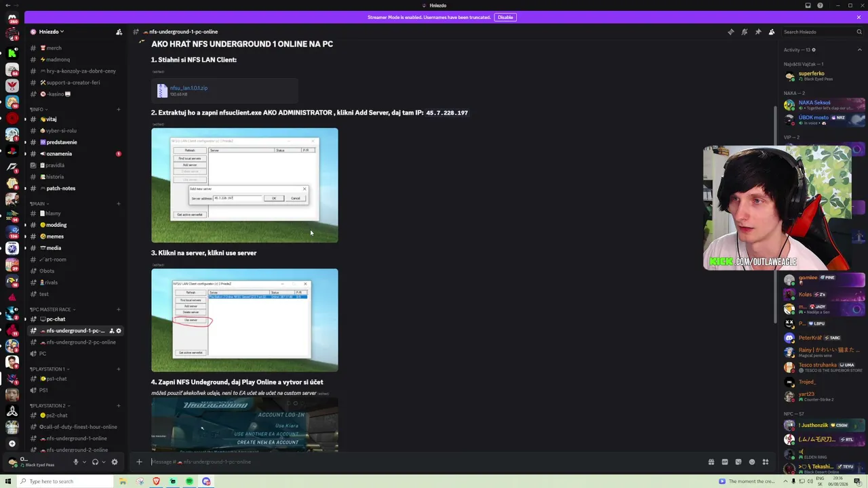Create invite for nfs-underground-1-pc-online channel
This screenshot has width=868, height=488.
[x=111, y=331]
